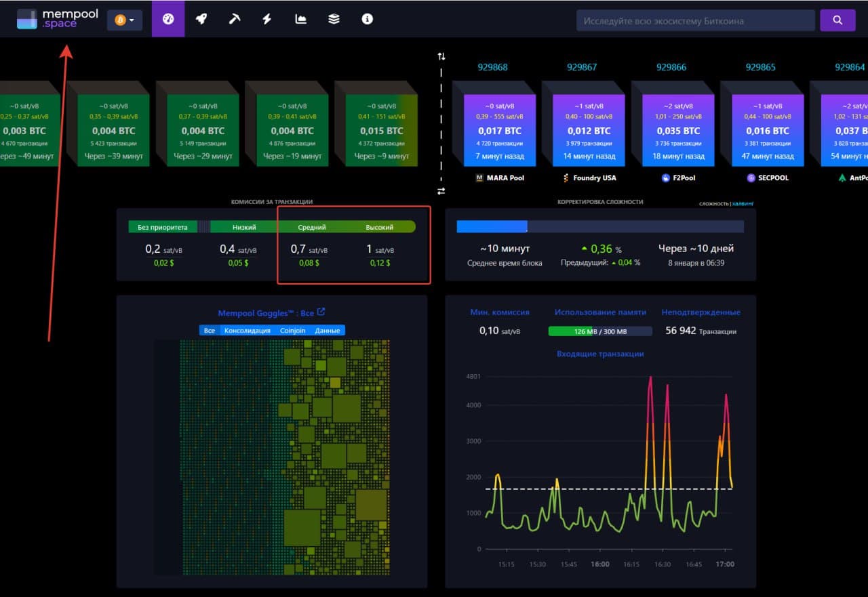Open the rocket accelerator icon
Viewport: 868px width, 597px height.
pyautogui.click(x=201, y=20)
